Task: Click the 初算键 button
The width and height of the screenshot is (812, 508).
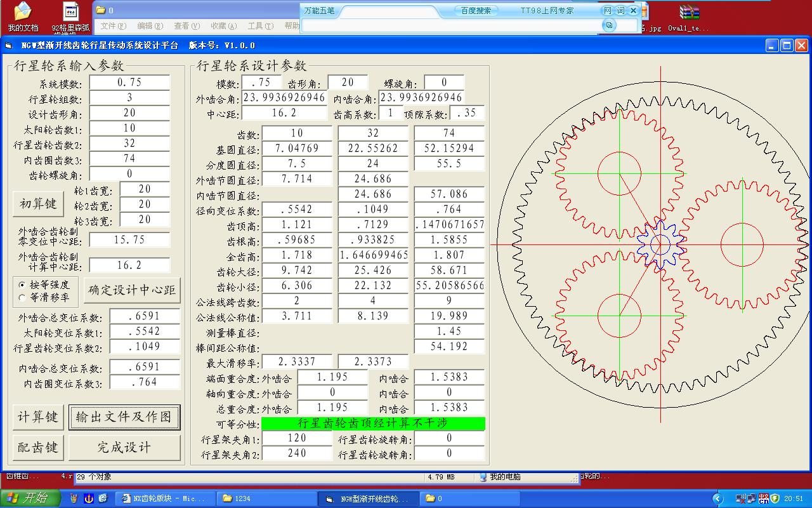Action: click(x=38, y=204)
